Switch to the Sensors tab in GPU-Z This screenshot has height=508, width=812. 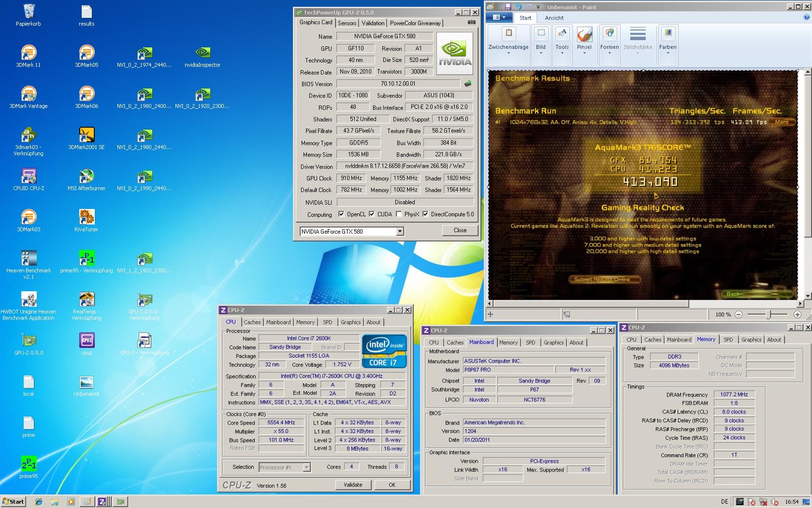(x=347, y=23)
